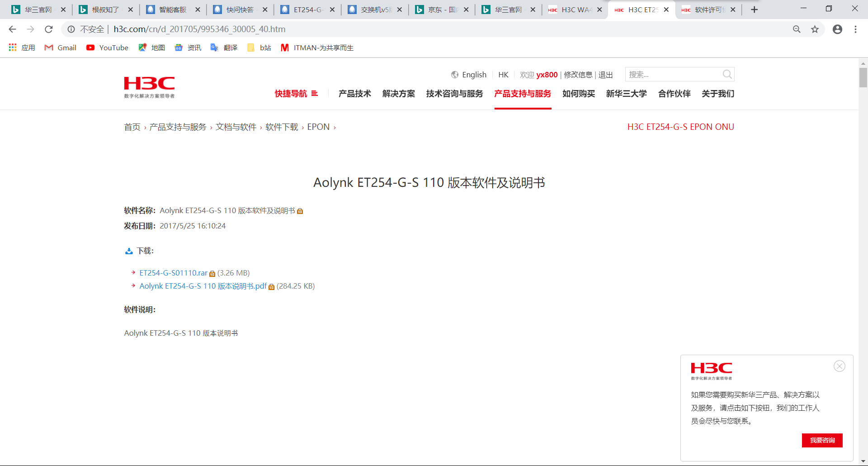The height and width of the screenshot is (466, 868).
Task: Download the ET254-G-S01110.rar file
Action: [x=173, y=273]
